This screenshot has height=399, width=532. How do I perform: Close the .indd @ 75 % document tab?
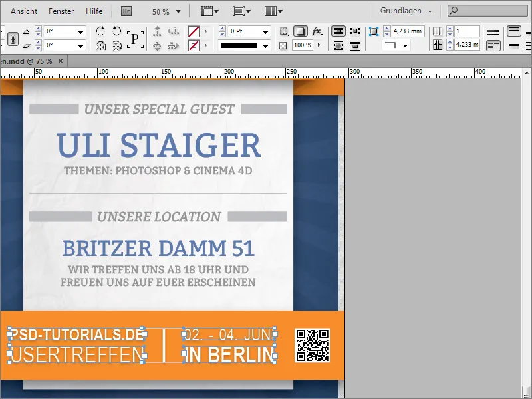point(61,61)
